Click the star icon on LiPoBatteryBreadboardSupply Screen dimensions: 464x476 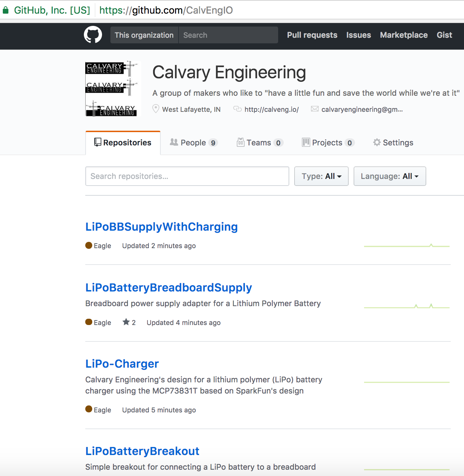point(126,322)
